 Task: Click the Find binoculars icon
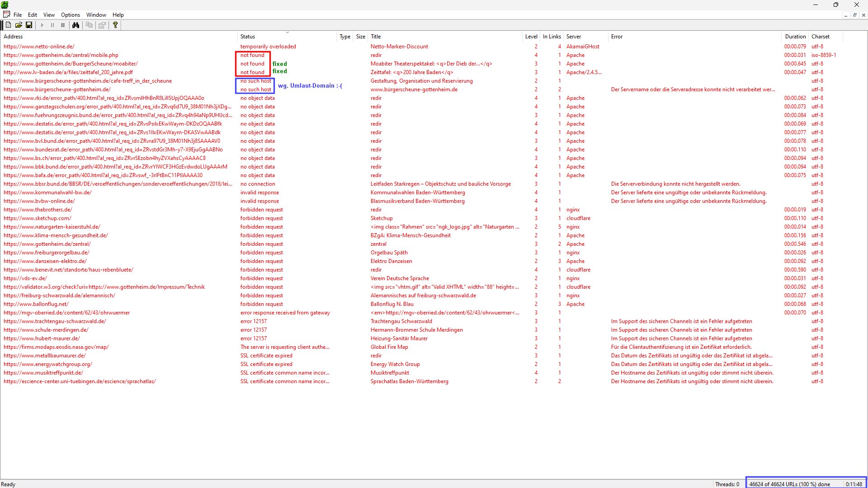(75, 25)
